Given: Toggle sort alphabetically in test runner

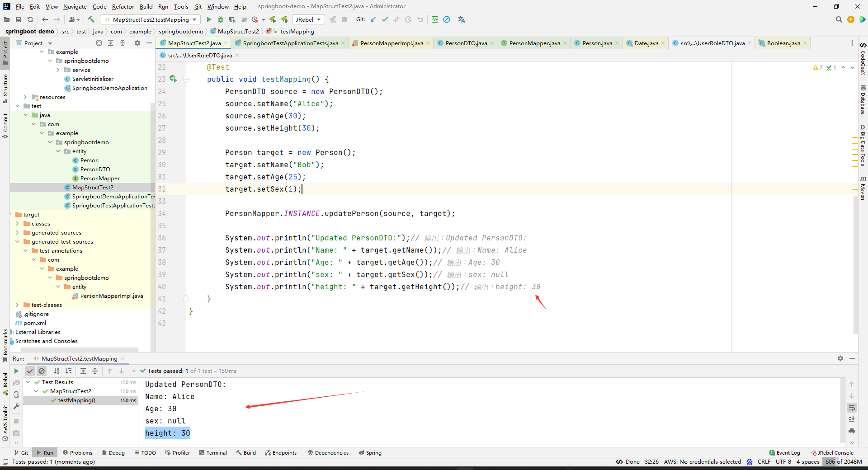Looking at the screenshot, I should pyautogui.click(x=57, y=371).
